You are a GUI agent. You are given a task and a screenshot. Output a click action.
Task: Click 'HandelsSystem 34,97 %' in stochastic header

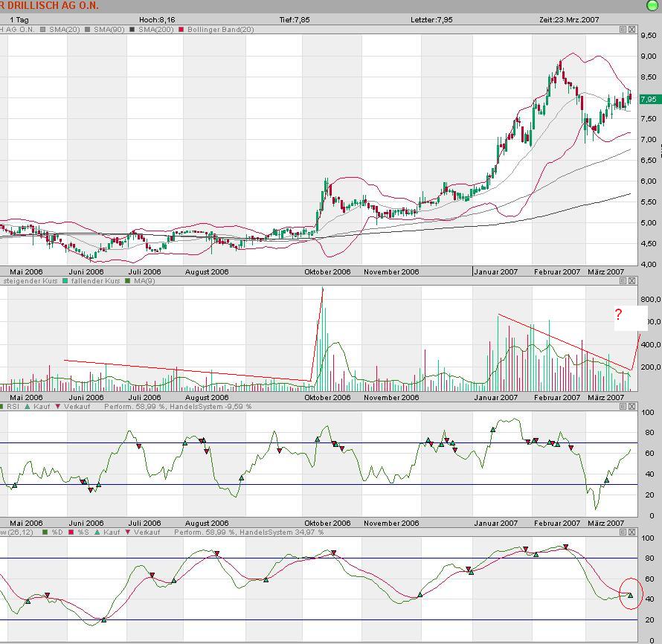(282, 532)
